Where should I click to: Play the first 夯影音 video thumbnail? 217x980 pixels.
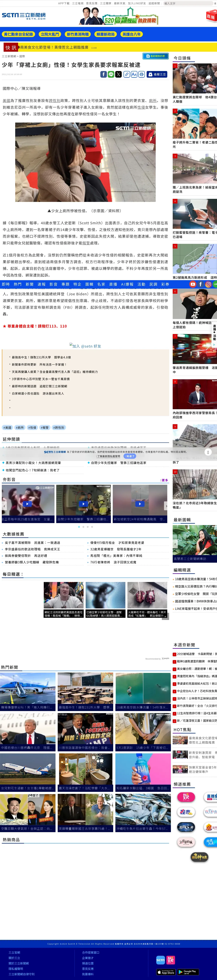[x=28, y=503]
